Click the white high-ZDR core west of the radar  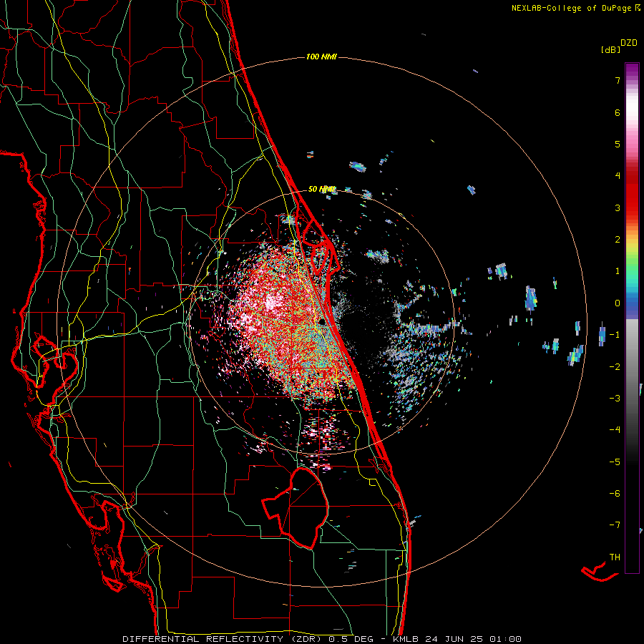tap(270, 303)
